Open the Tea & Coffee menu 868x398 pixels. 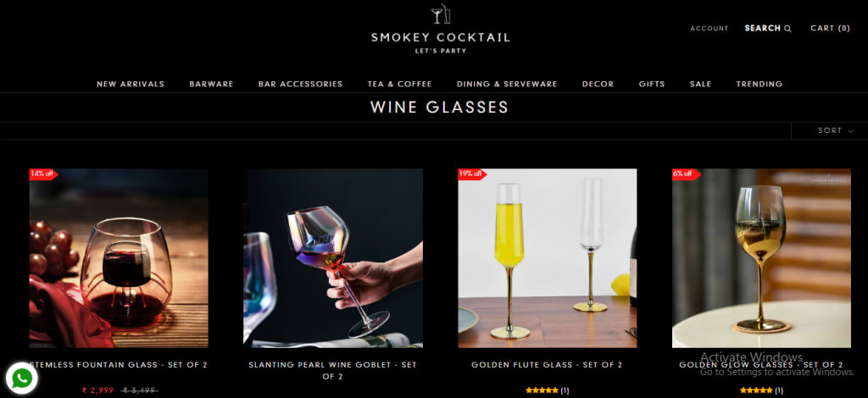tap(400, 84)
